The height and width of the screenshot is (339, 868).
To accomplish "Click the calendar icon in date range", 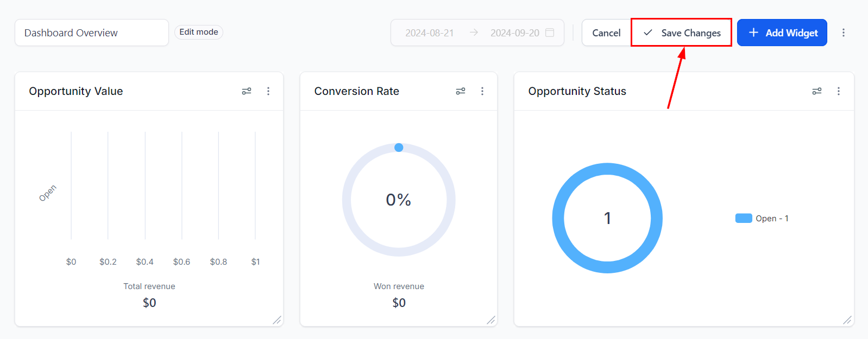I will tap(550, 33).
